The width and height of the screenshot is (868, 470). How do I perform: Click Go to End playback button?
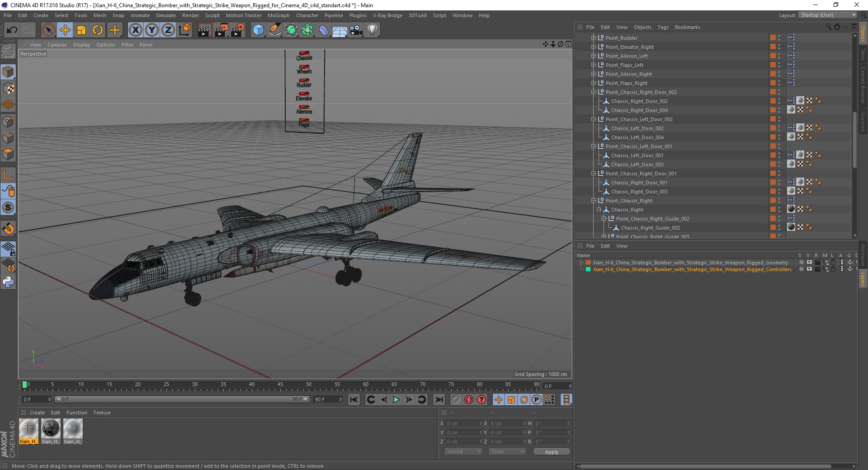[439, 399]
